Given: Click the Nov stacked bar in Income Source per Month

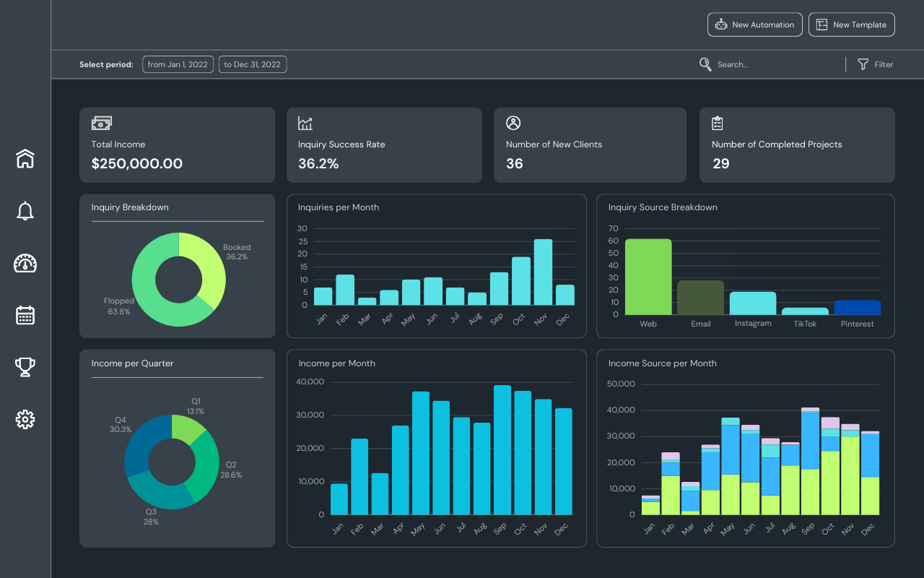Looking at the screenshot, I should (850, 470).
